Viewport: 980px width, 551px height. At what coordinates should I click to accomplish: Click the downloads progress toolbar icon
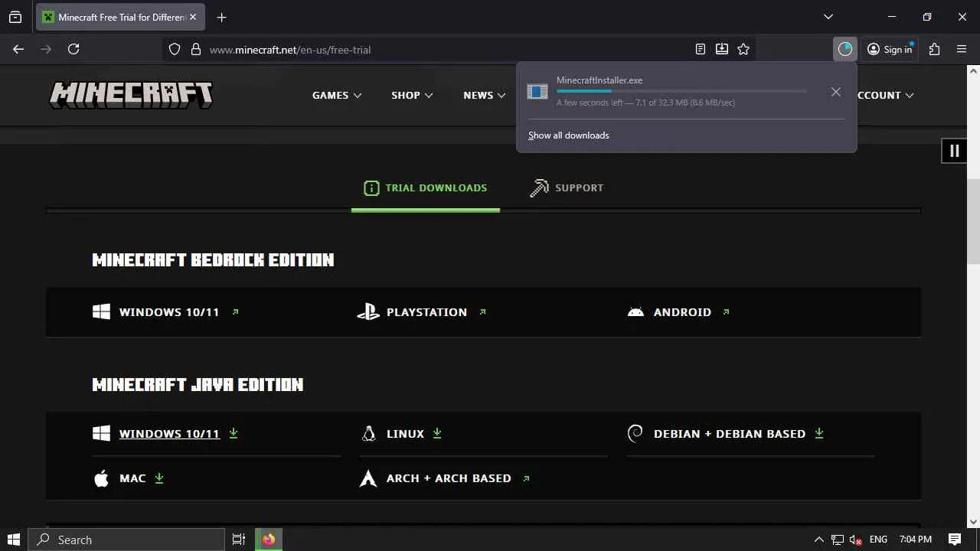click(845, 49)
